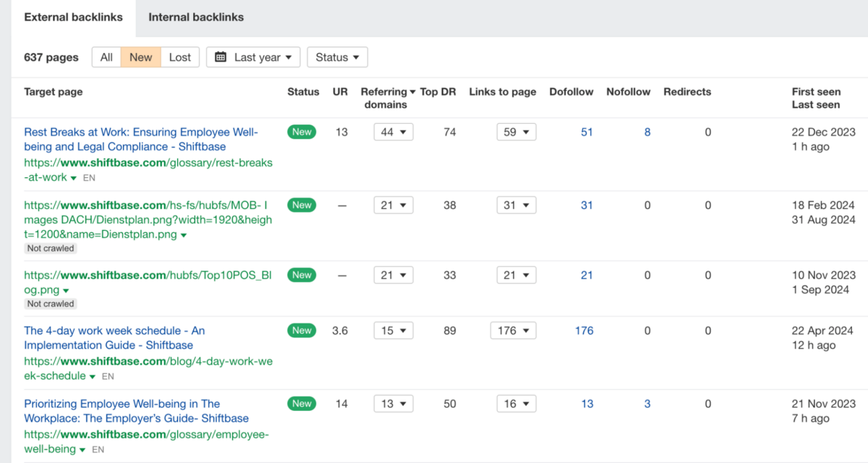Select the All backlinks filter

coord(106,57)
